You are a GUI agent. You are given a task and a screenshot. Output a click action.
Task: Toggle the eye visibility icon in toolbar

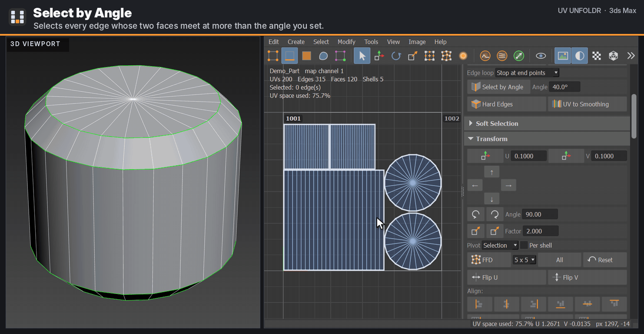coord(541,56)
